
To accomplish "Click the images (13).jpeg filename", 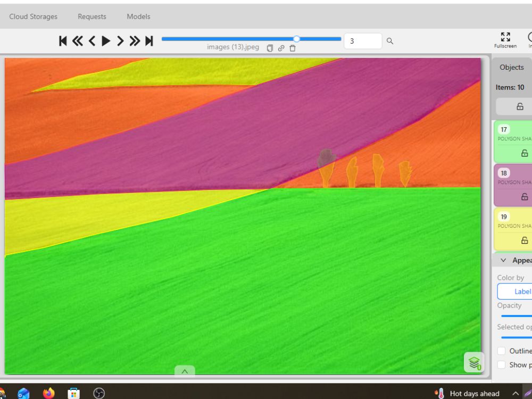I will pos(233,47).
